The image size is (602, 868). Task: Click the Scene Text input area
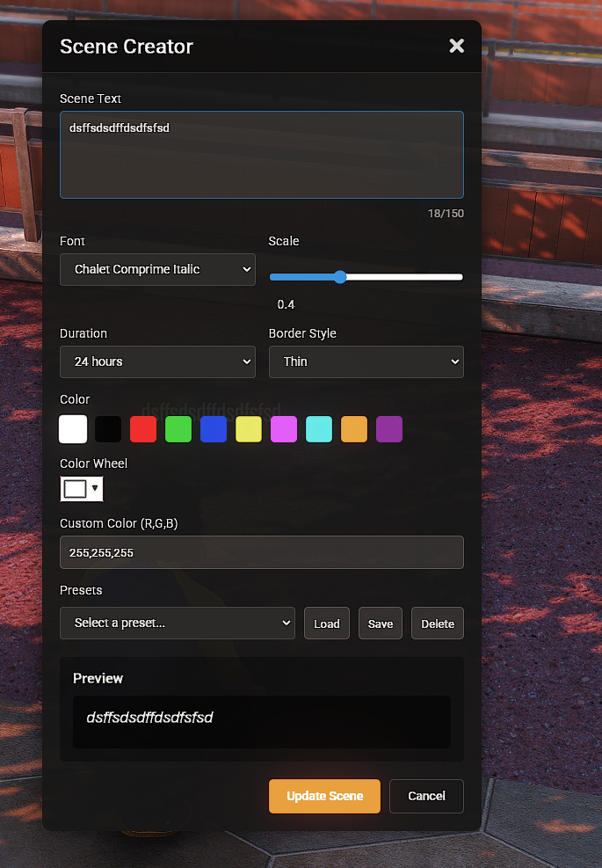click(261, 155)
